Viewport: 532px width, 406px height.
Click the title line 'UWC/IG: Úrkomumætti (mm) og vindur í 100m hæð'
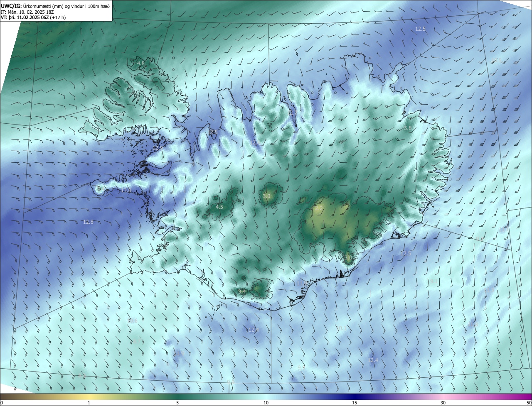coord(55,6)
